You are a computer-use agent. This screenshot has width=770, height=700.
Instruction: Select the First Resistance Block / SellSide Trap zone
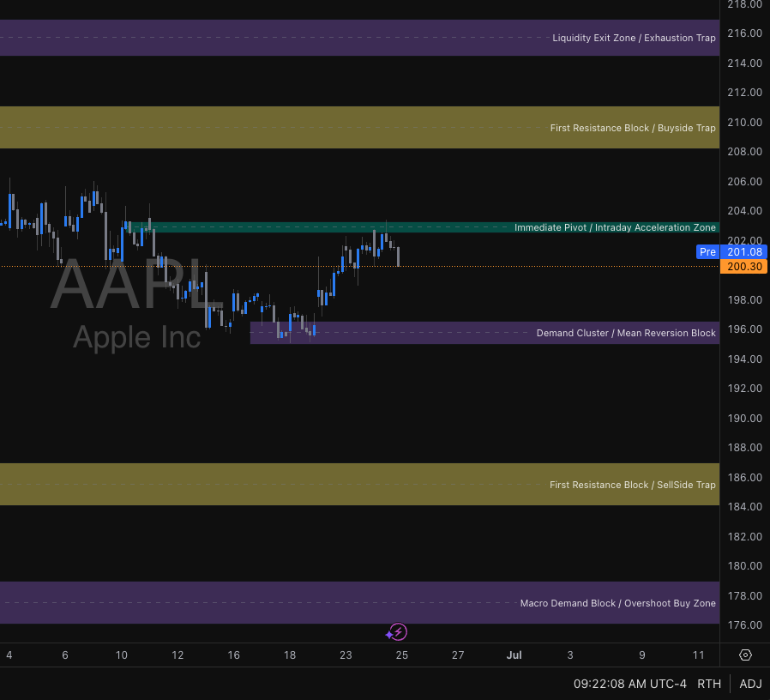(632, 485)
